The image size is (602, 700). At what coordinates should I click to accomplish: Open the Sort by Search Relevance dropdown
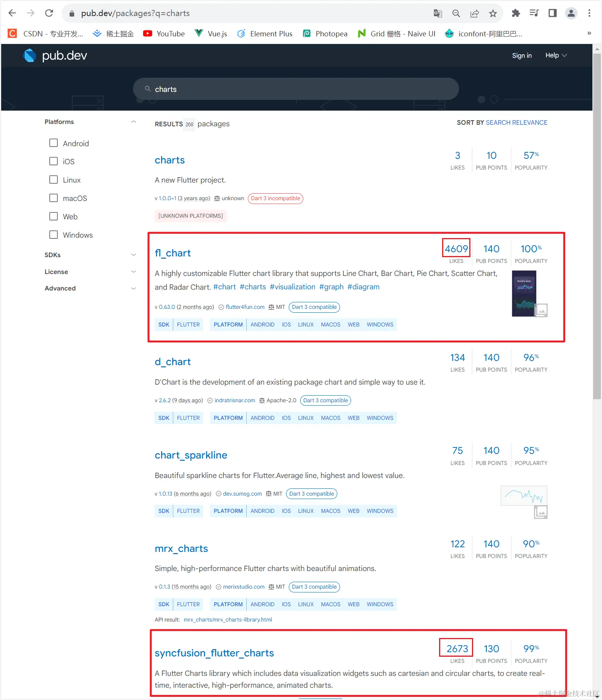[516, 122]
